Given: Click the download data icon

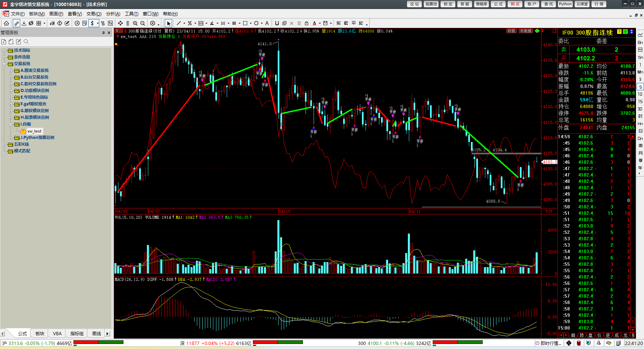Looking at the screenshot, I should pyautogui.click(x=24, y=23).
